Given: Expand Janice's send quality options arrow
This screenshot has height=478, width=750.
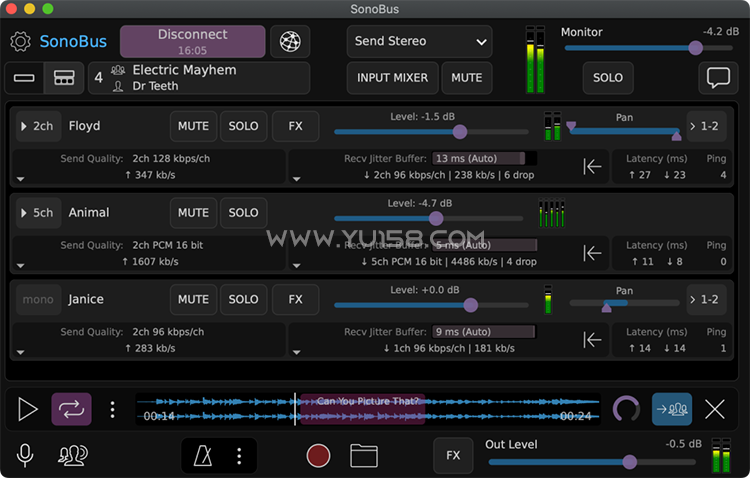Looking at the screenshot, I should (21, 352).
